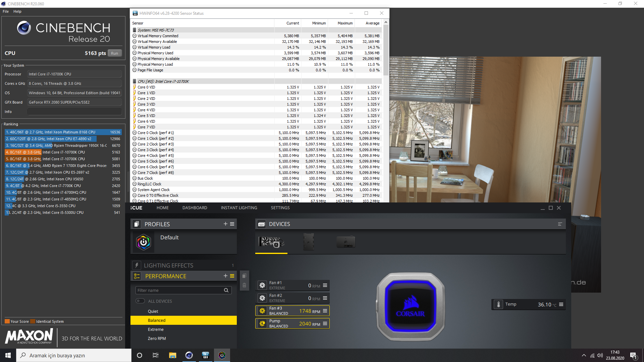Select the third device thumbnail
This screenshot has width=644, height=362.
click(346, 242)
